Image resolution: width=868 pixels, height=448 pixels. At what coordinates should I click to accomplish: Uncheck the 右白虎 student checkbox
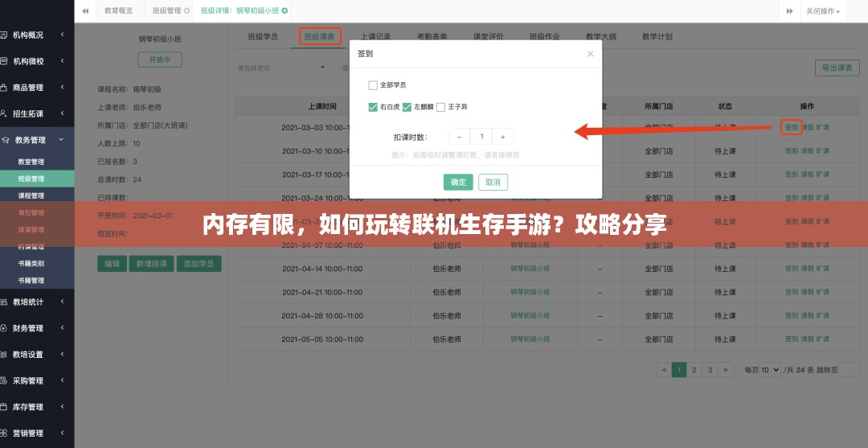pyautogui.click(x=373, y=108)
